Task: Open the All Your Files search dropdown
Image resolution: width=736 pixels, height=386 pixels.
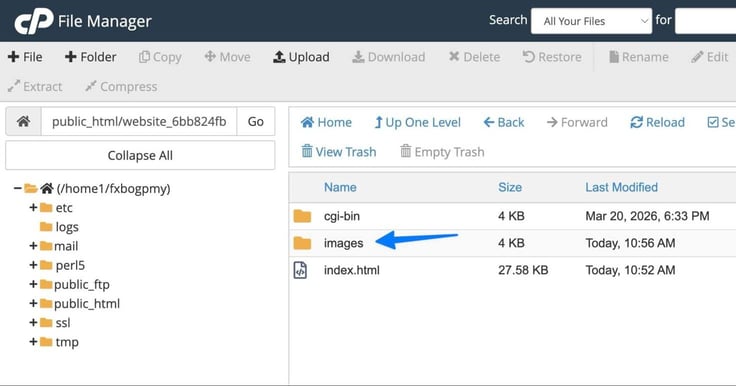Action: pyautogui.click(x=591, y=21)
